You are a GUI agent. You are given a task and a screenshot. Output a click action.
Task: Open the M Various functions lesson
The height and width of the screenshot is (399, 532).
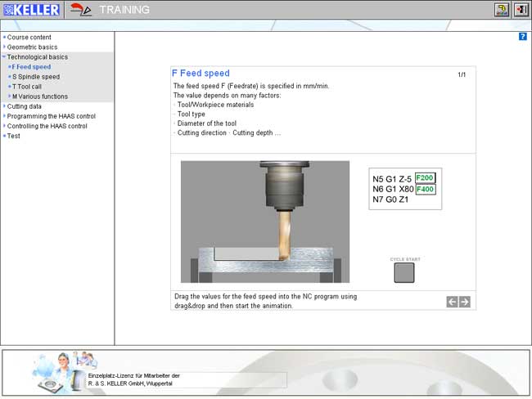click(40, 96)
